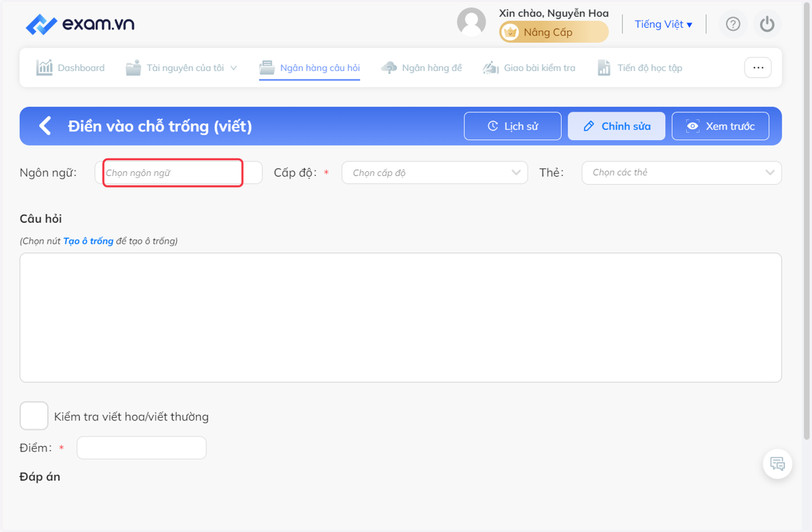812x532 pixels.
Task: Open the user avatar profile picture
Action: [x=472, y=22]
